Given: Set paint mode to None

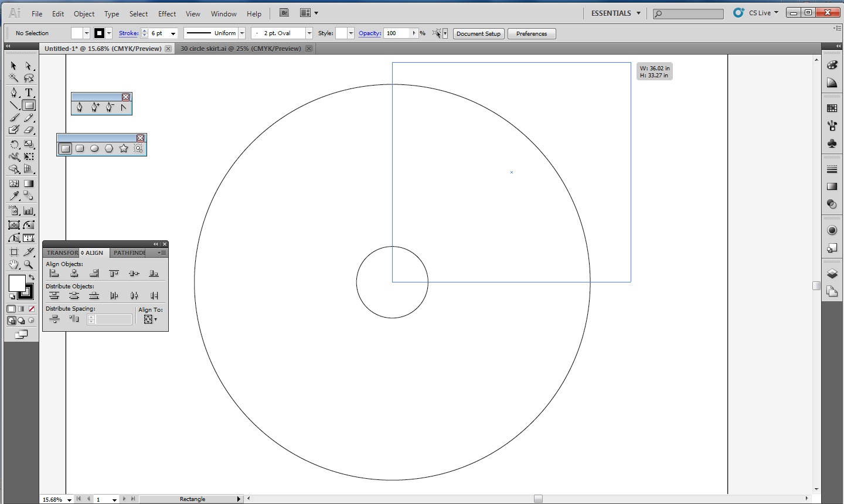Looking at the screenshot, I should coord(32,309).
